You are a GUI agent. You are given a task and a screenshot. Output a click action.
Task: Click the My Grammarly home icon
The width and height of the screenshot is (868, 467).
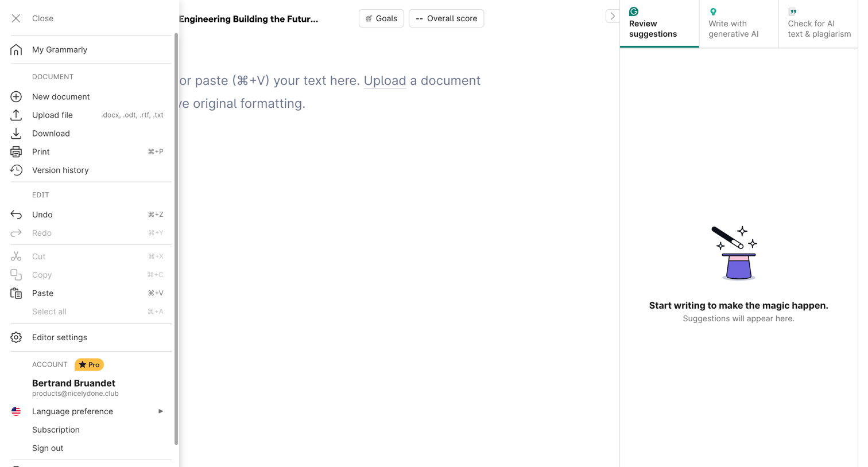coord(16,50)
